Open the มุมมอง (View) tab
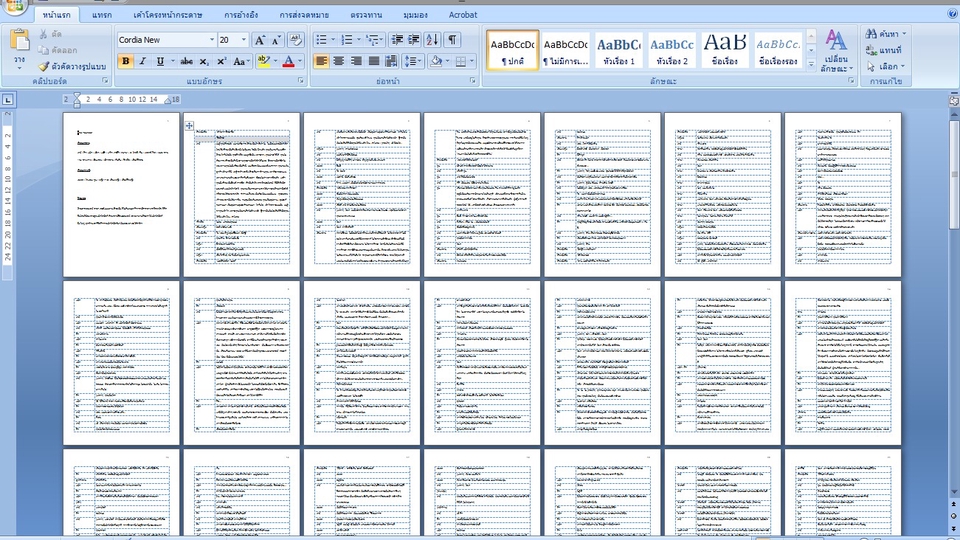The image size is (960, 540). [416, 15]
